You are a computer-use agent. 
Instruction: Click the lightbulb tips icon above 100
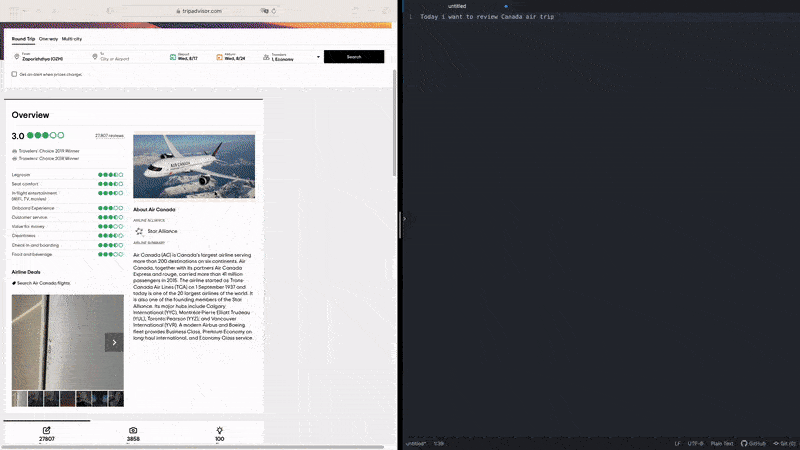(x=219, y=430)
